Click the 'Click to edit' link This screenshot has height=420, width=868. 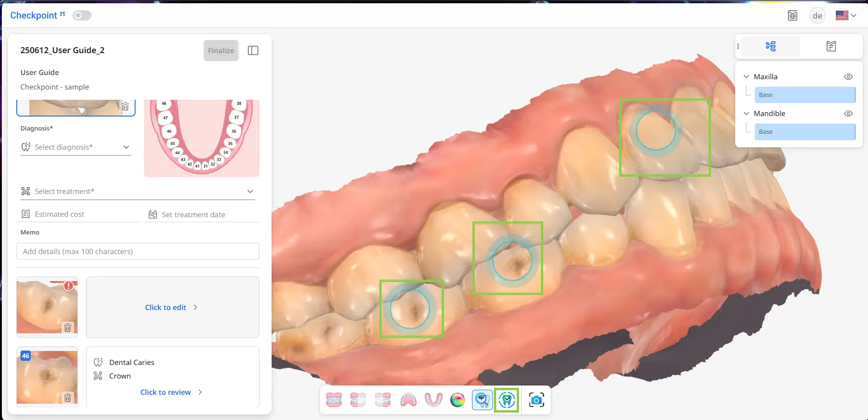tap(171, 307)
